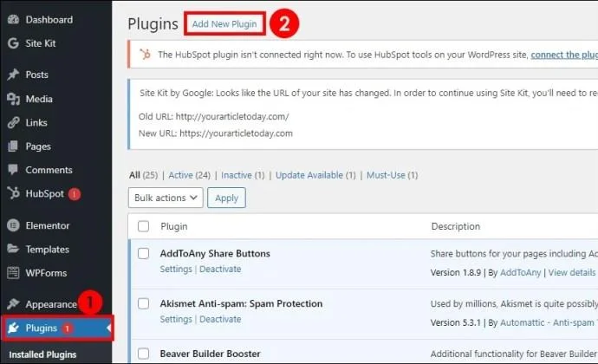Click the Plugins update count badge

point(67,328)
